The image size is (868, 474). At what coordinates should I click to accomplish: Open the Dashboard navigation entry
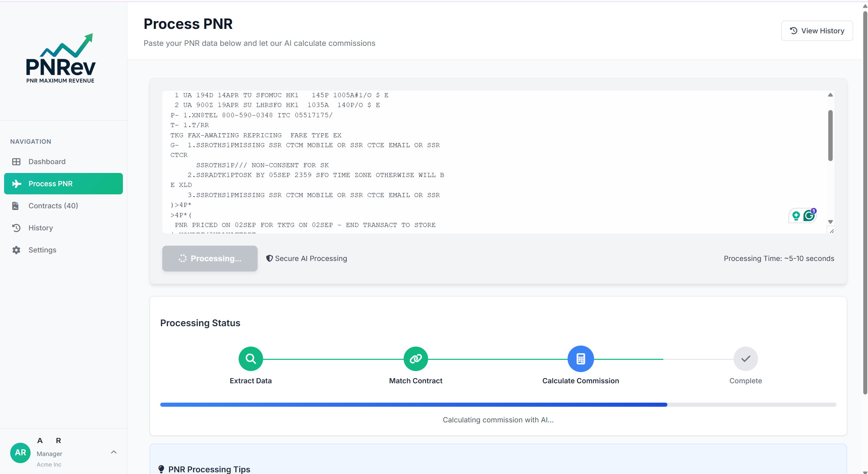pos(47,161)
